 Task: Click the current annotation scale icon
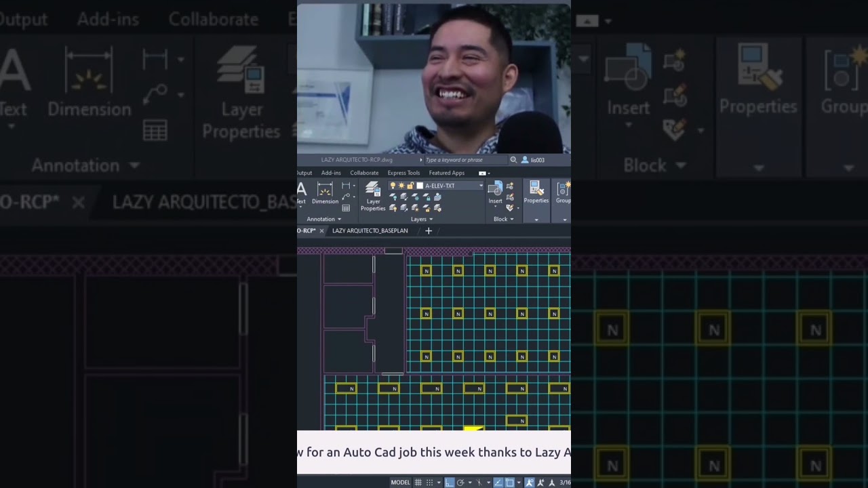[x=551, y=483]
